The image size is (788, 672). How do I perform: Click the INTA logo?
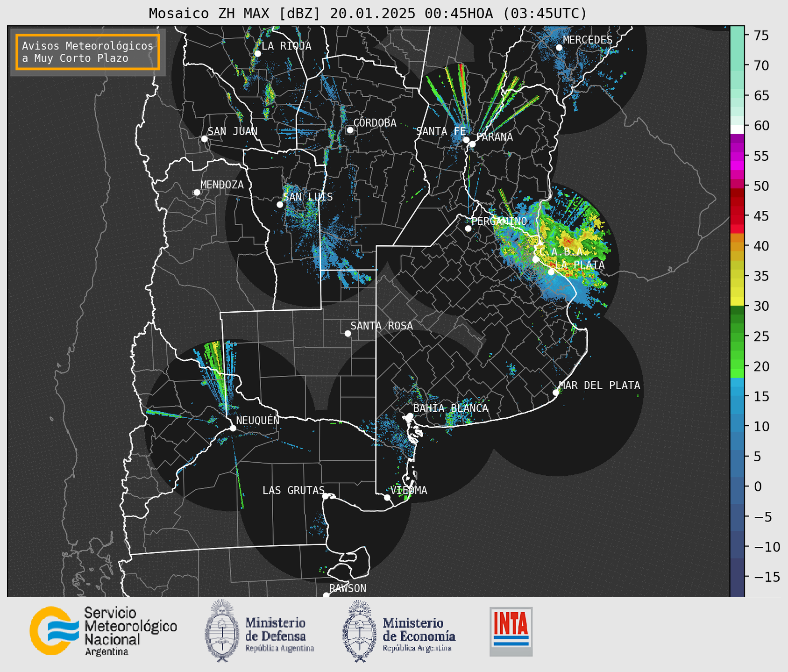coord(511,631)
